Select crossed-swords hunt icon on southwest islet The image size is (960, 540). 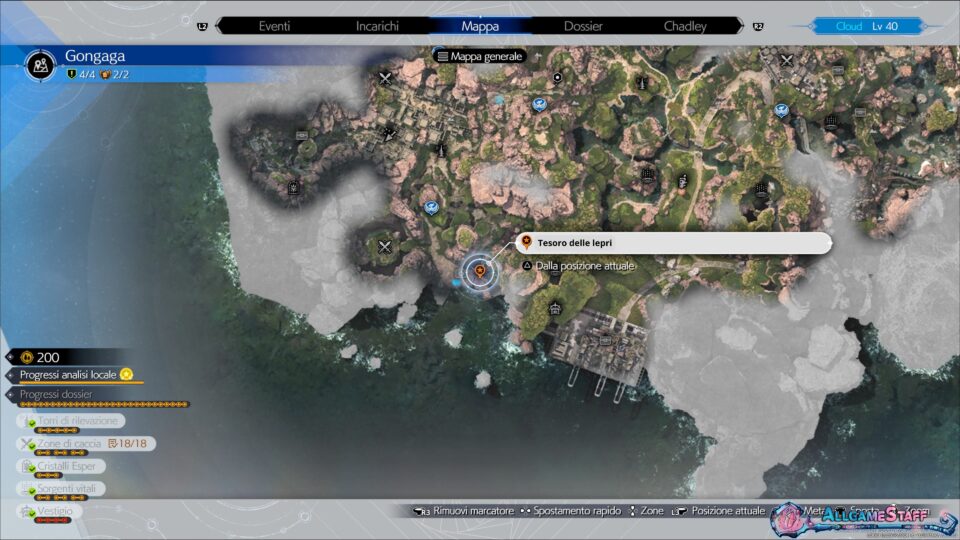click(384, 247)
